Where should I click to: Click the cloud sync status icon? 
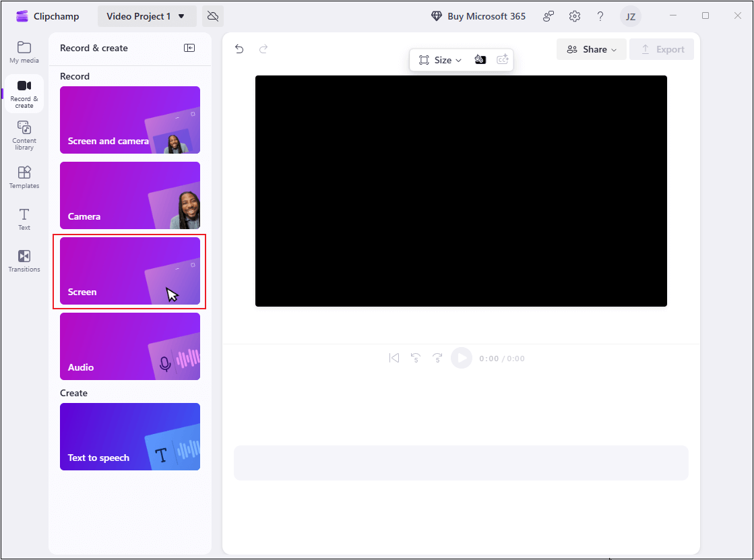(x=213, y=15)
